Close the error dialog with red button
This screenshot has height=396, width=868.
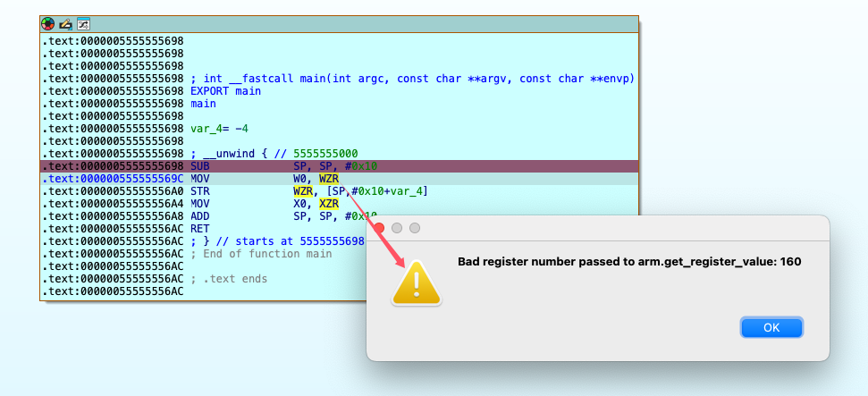[x=379, y=228]
